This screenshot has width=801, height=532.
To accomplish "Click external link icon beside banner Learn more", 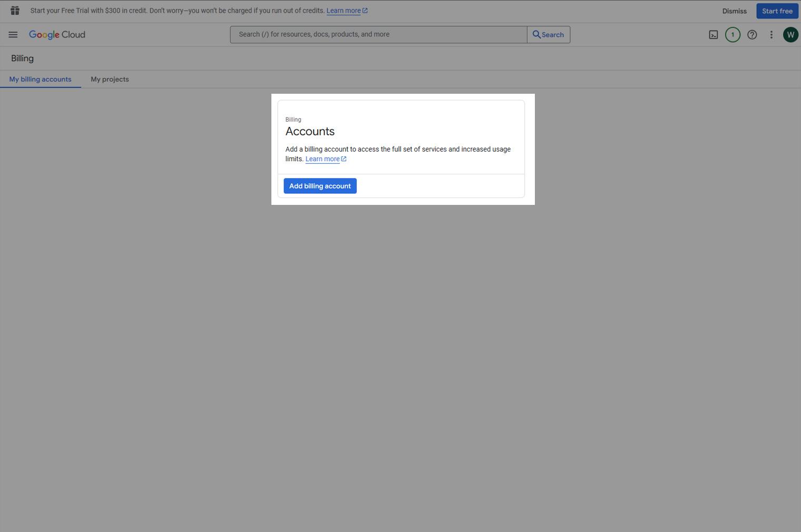I will tap(365, 11).
